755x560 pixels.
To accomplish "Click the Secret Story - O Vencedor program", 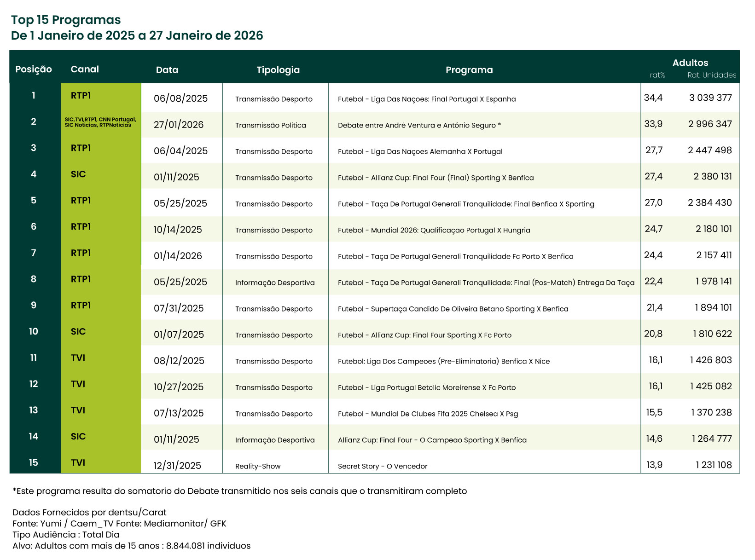I will (382, 467).
